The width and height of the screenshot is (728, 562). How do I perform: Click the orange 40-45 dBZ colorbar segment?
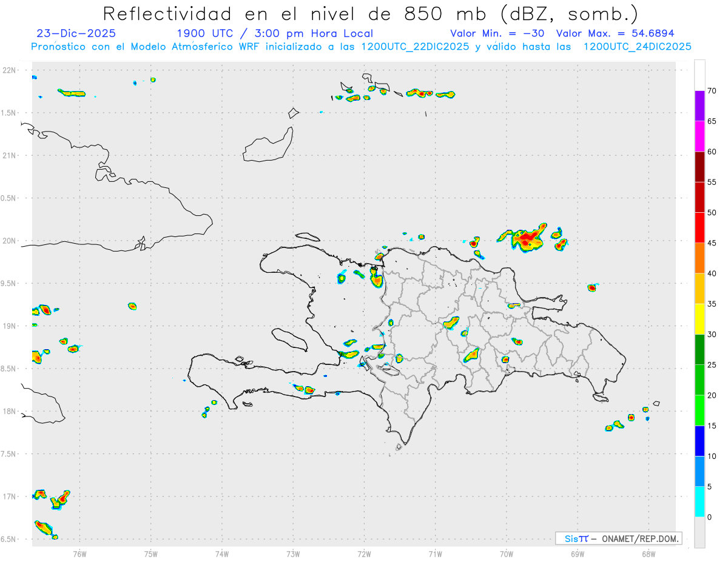[700, 258]
